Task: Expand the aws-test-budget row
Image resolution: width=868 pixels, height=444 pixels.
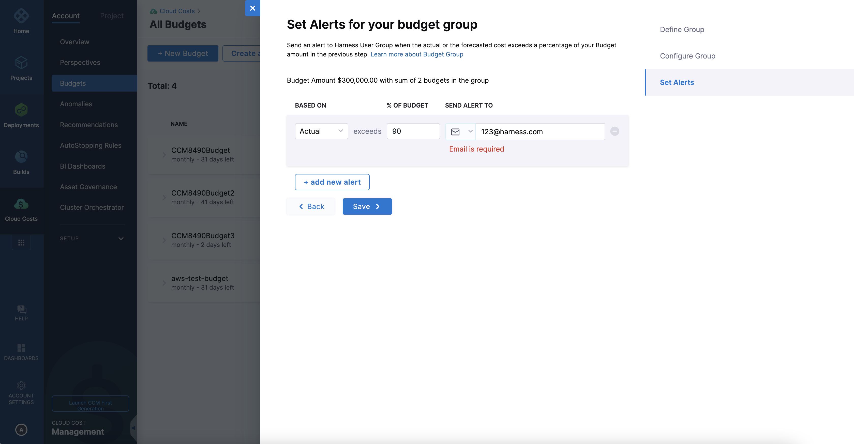Action: pos(164,283)
